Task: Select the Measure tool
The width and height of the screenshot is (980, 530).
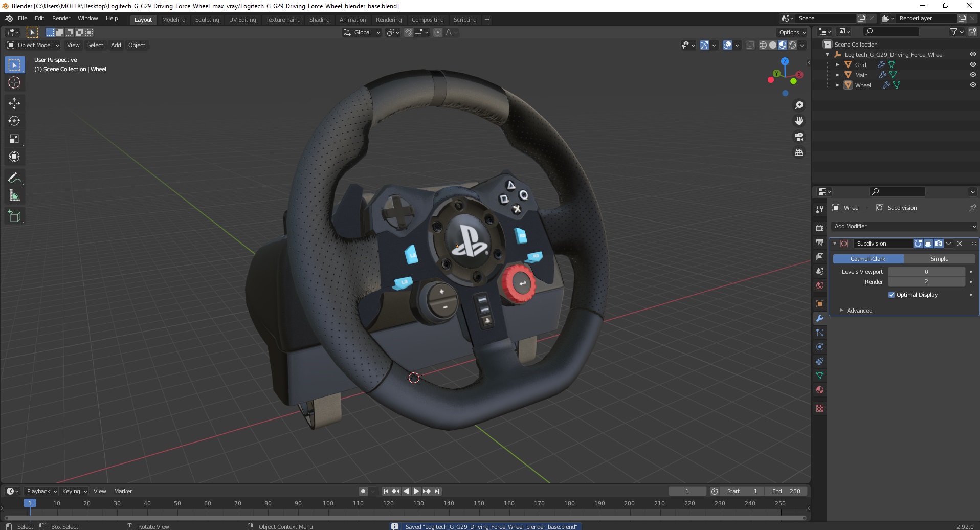Action: tap(14, 195)
